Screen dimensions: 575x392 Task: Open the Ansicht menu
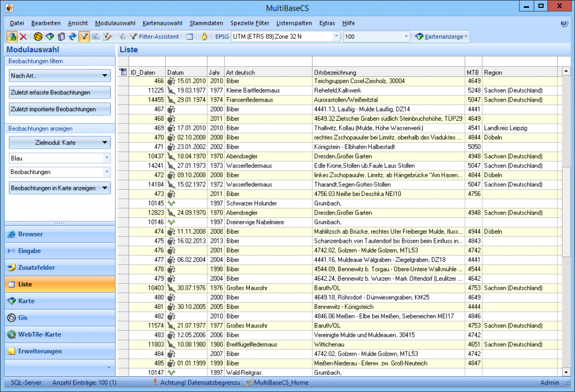(77, 23)
